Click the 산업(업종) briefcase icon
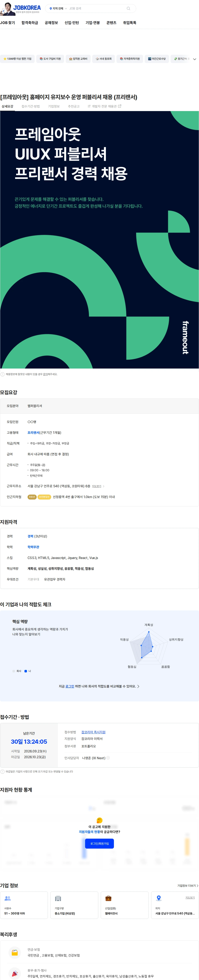 coord(108,898)
